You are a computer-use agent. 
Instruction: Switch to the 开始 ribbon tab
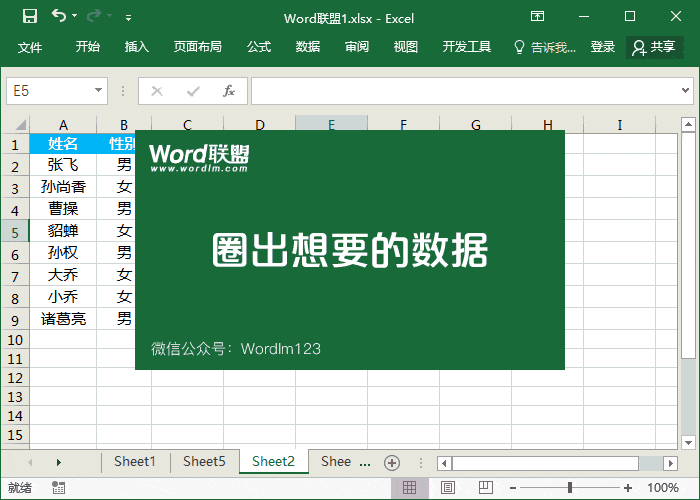[88, 46]
